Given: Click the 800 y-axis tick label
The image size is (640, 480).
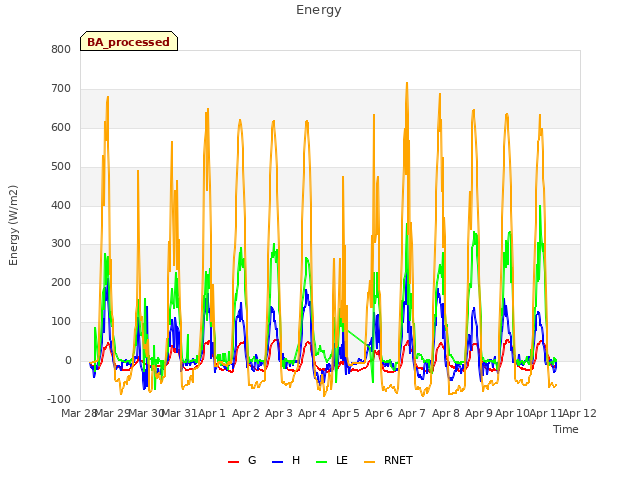Looking at the screenshot, I should (61, 49).
